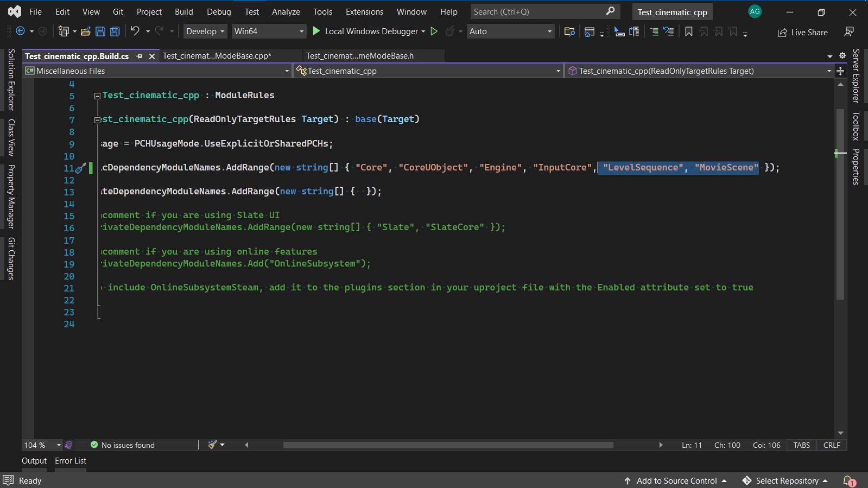This screenshot has height=488, width=868.
Task: Click Add to Source Control
Action: pyautogui.click(x=676, y=480)
